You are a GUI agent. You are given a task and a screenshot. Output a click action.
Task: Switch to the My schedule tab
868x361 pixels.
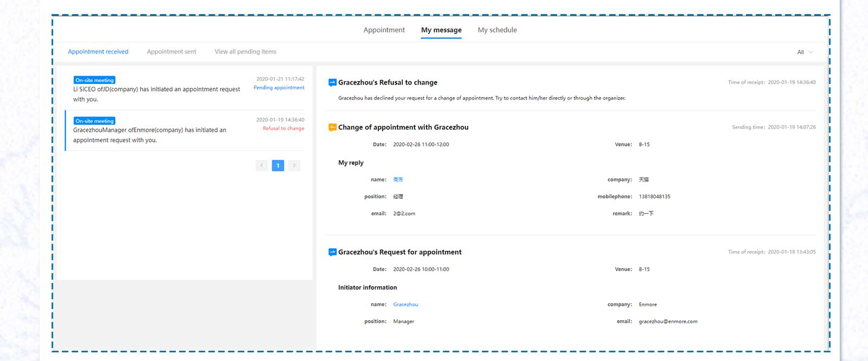(x=497, y=30)
